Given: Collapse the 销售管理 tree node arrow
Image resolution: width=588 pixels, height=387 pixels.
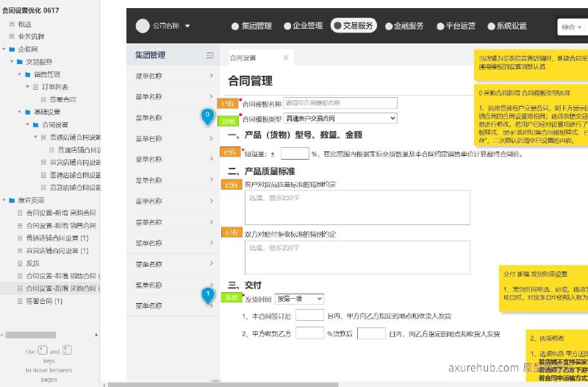Looking at the screenshot, I should click(20, 74).
